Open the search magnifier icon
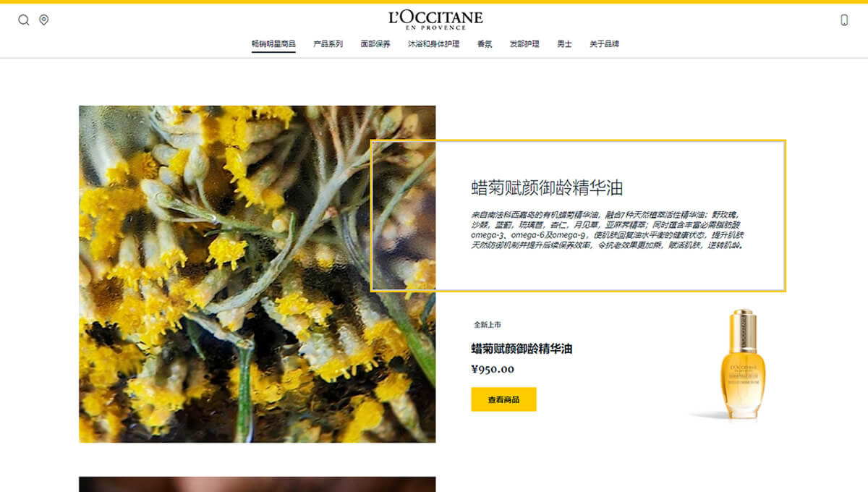Image resolution: width=868 pixels, height=492 pixels. point(24,20)
